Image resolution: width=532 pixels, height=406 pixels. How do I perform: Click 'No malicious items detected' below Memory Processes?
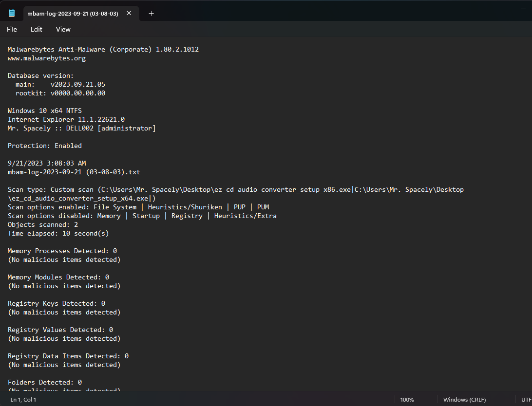click(x=64, y=260)
